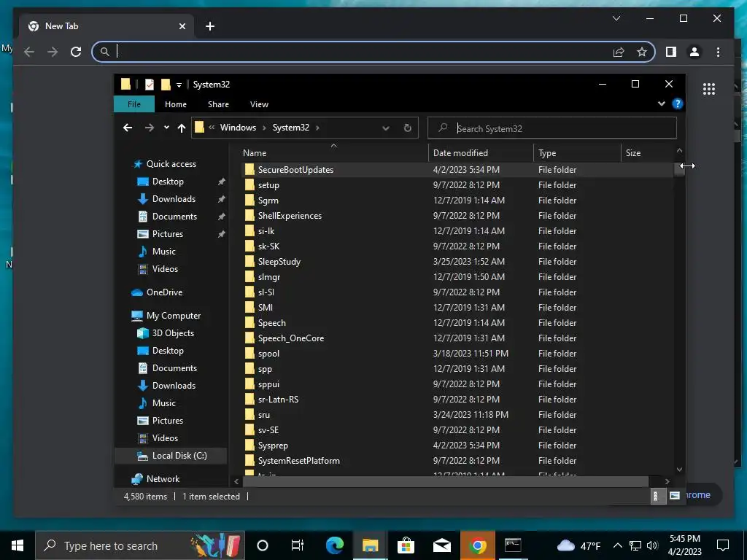Click the Chrome reload page icon
The height and width of the screenshot is (560, 747).
(x=76, y=52)
